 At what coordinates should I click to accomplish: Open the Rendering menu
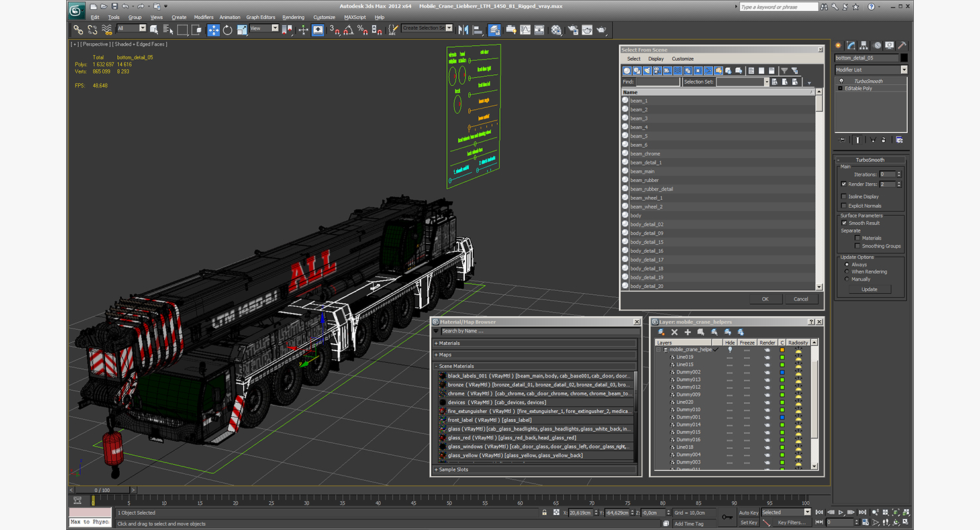(293, 17)
